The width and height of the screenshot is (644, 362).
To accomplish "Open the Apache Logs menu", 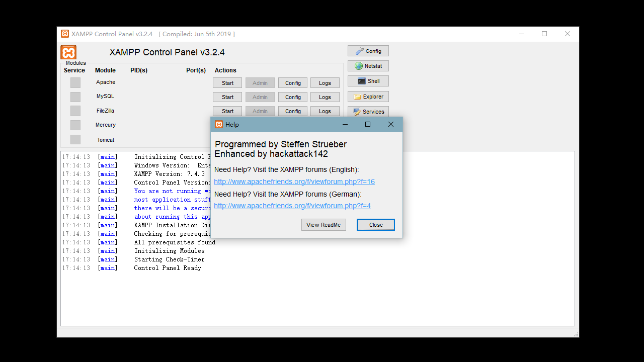I will point(325,83).
